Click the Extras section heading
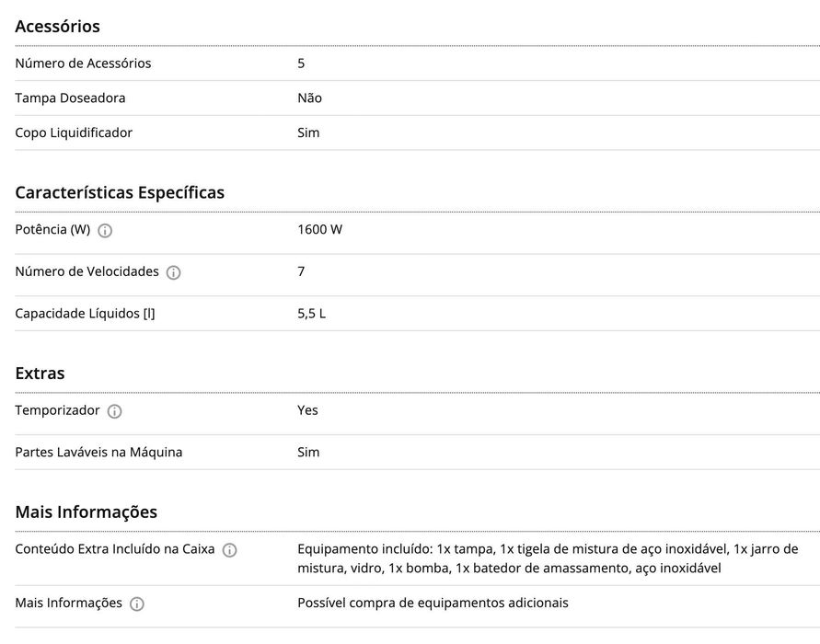The width and height of the screenshot is (820, 644). tap(40, 374)
